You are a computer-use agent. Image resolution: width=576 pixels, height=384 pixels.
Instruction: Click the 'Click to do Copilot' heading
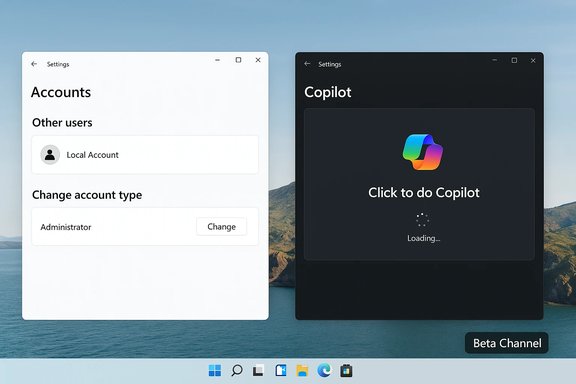(424, 193)
